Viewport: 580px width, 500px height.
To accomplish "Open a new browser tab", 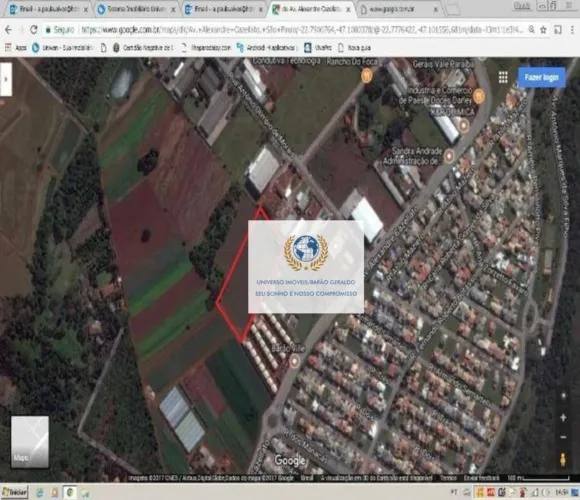I will tap(452, 10).
